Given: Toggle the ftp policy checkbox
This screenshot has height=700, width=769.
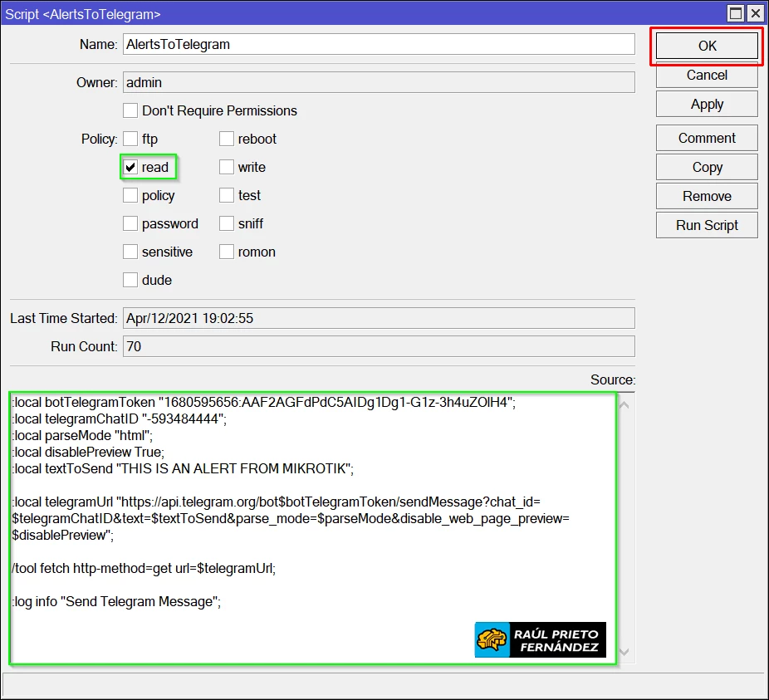Looking at the screenshot, I should (x=130, y=139).
